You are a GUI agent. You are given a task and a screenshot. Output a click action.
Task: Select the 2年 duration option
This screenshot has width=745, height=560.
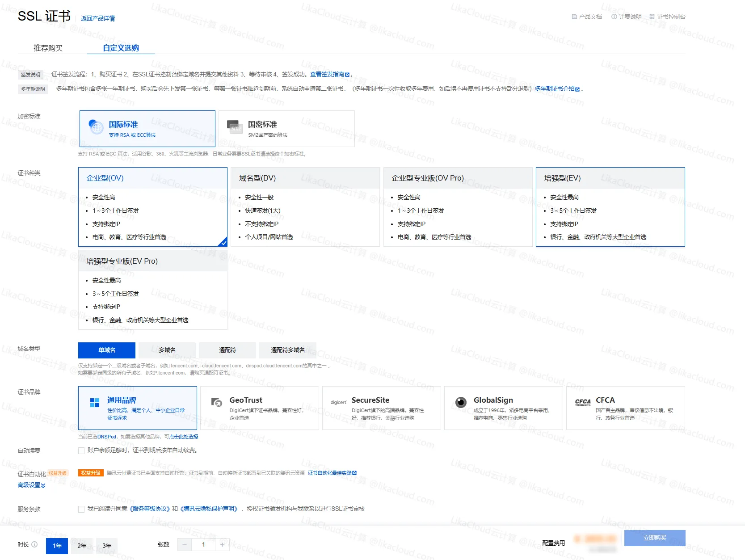[x=82, y=546]
